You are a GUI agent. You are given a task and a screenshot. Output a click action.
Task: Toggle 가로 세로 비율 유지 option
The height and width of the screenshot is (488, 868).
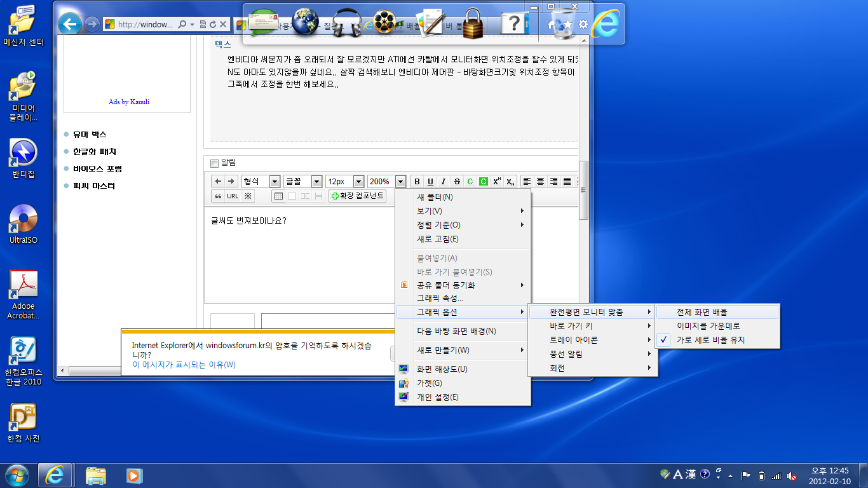(x=717, y=340)
